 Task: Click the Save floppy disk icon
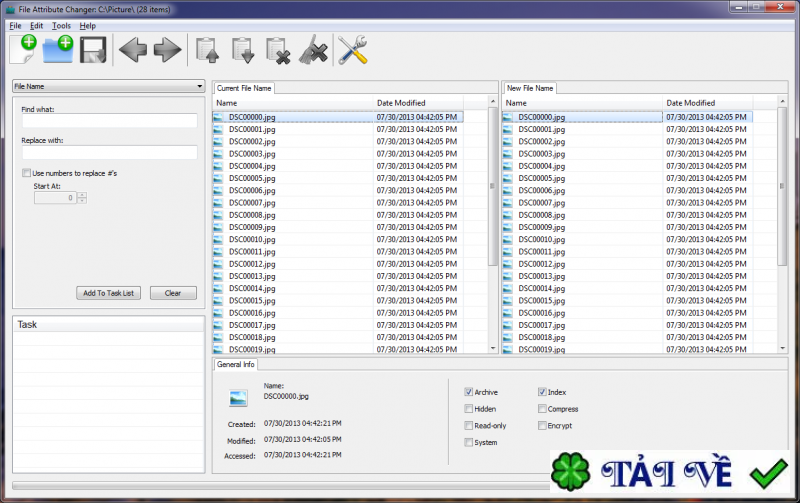pyautogui.click(x=93, y=50)
